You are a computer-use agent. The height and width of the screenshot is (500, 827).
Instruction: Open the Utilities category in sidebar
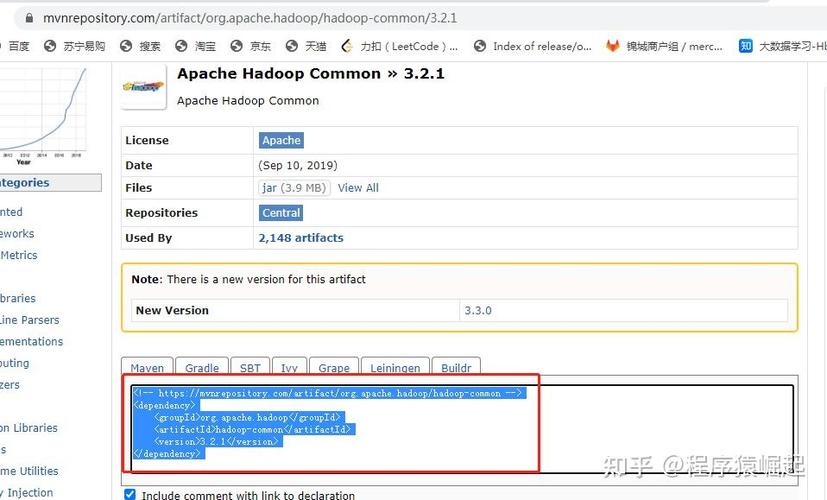(x=30, y=471)
